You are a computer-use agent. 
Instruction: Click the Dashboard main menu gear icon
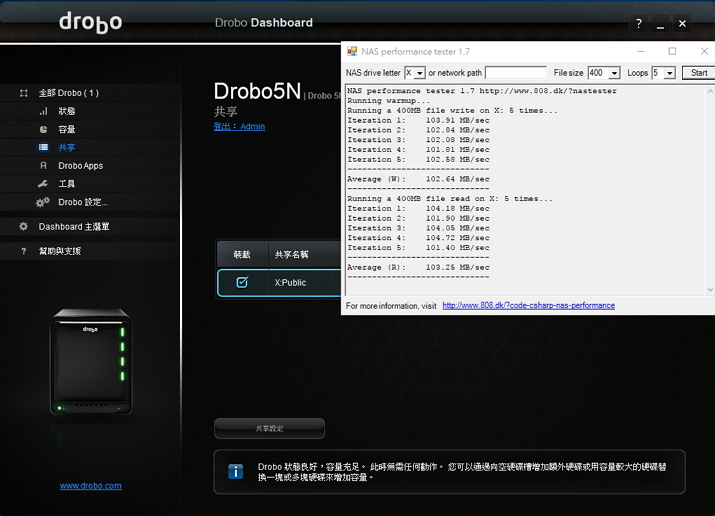(23, 227)
